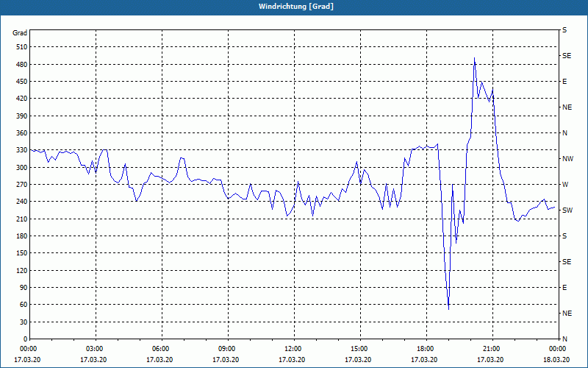Click the SW compass label
The image size is (588, 368).
coord(567,210)
